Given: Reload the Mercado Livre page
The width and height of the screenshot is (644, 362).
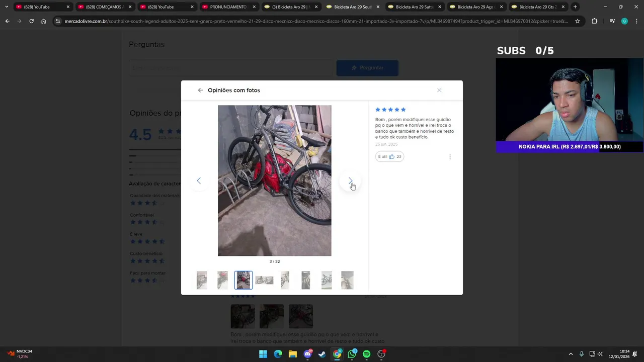Looking at the screenshot, I should tap(31, 21).
